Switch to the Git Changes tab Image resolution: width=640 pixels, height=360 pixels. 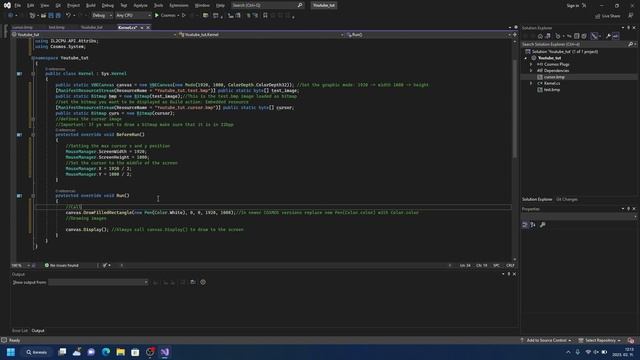[x=567, y=200]
